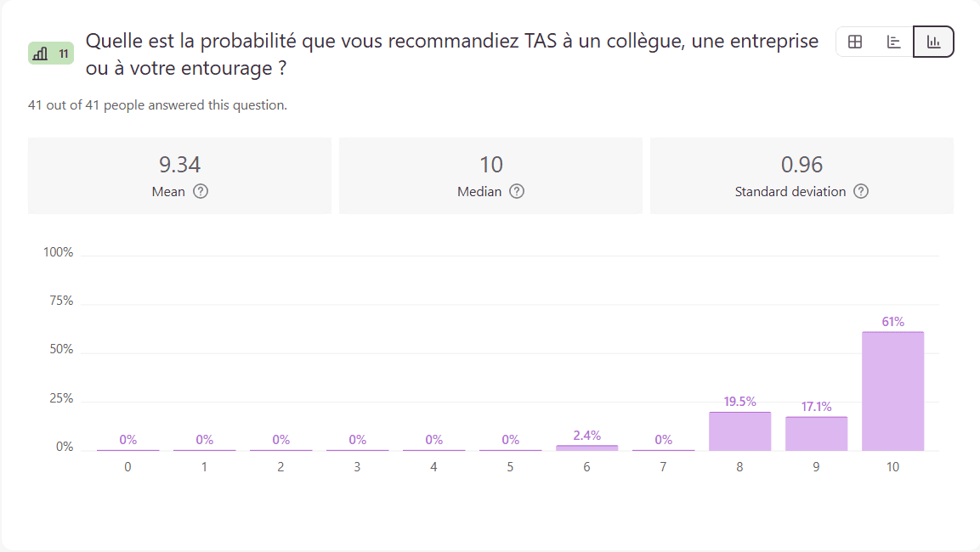The width and height of the screenshot is (980, 552).
Task: Select the 19.5% bar for score 8
Action: pyautogui.click(x=739, y=431)
